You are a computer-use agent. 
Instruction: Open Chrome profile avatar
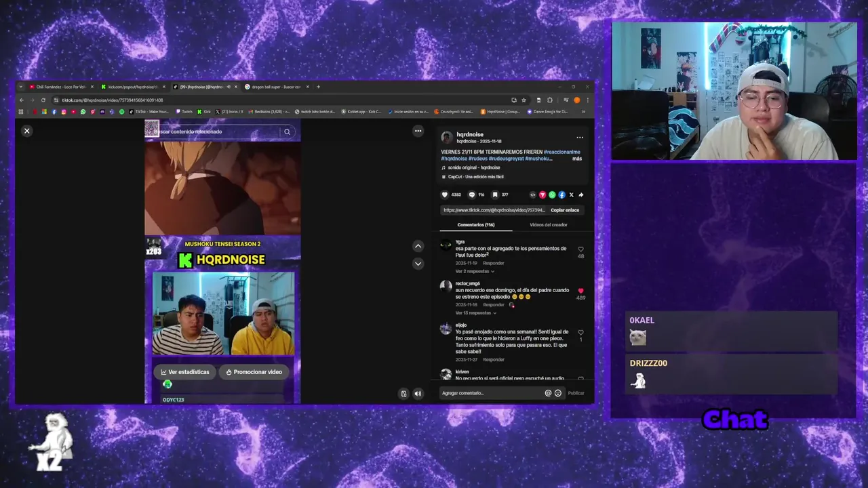tap(576, 100)
